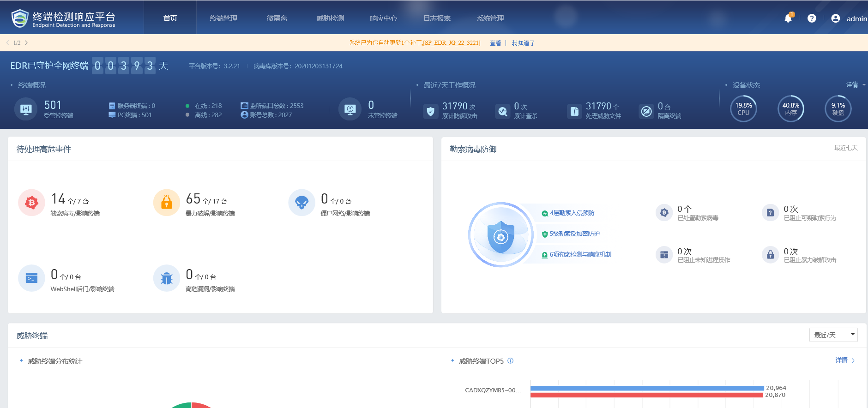Click the help question mark icon

(812, 18)
